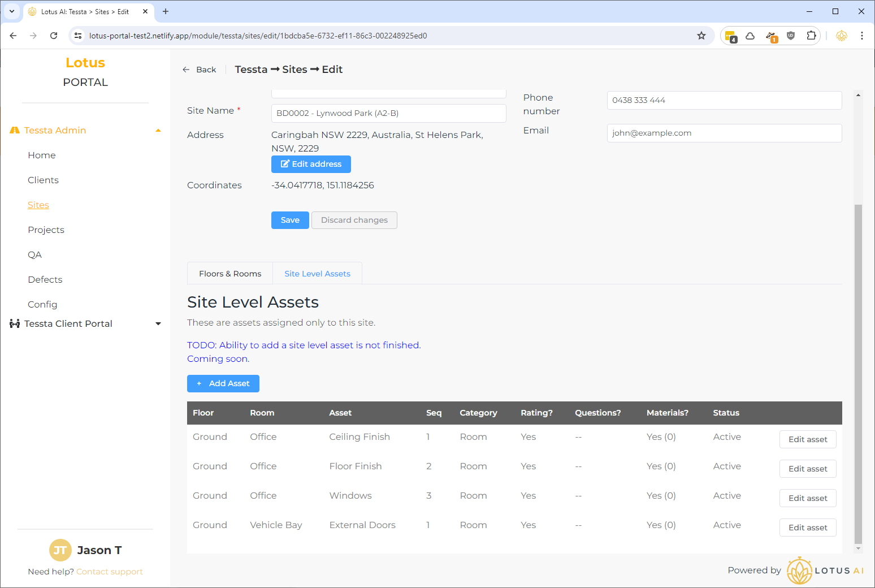Open Projects in the sidebar
The image size is (875, 588).
[x=46, y=230]
